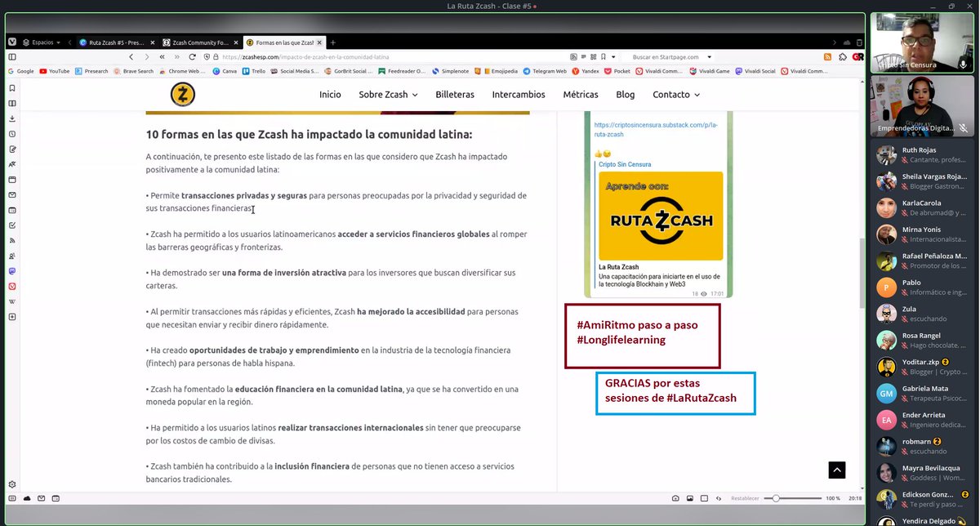Viewport: 980px width, 526px height.
Task: Open the Billeteras menu item
Action: (455, 95)
